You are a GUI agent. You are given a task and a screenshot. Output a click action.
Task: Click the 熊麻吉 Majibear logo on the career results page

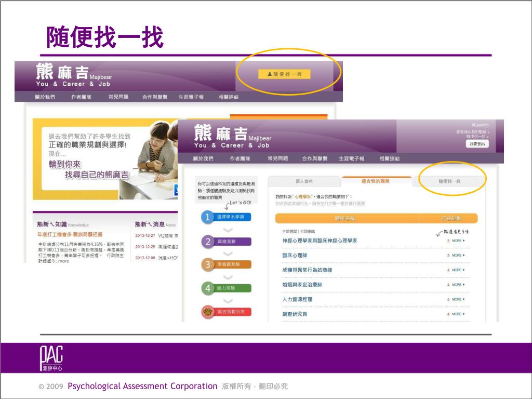233,137
